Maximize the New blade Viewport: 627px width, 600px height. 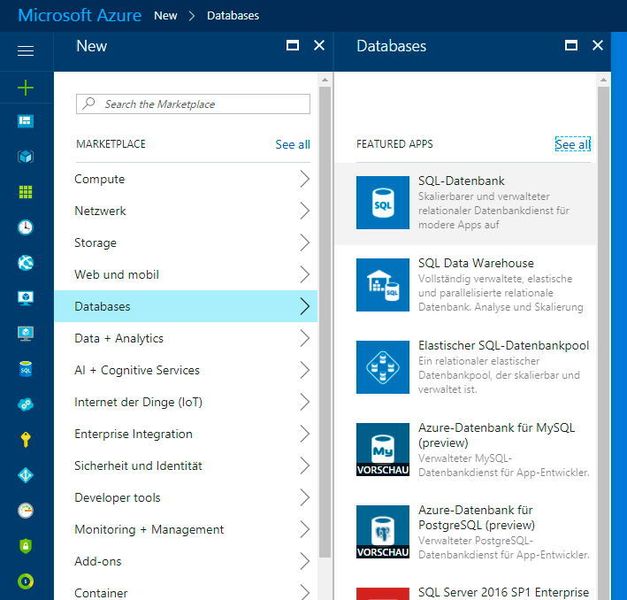click(x=293, y=45)
